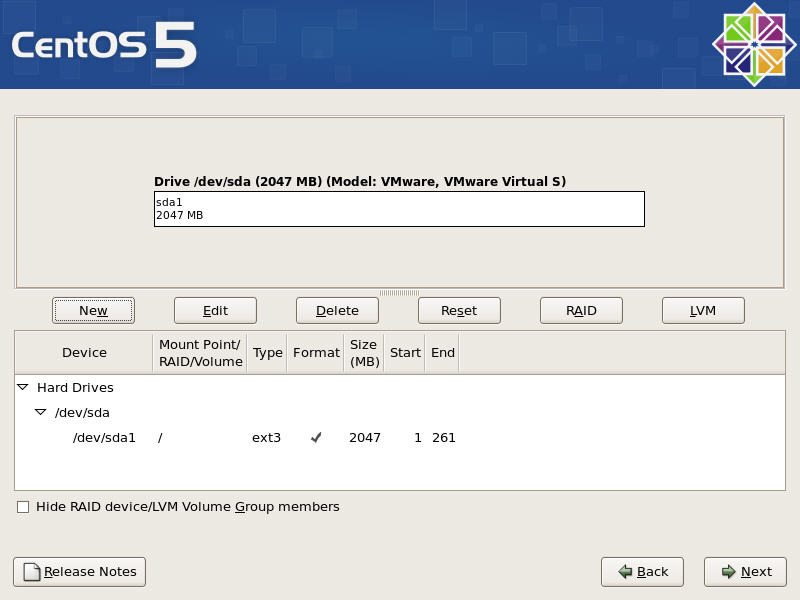Click the 261 end cylinder cell
Image resolution: width=800 pixels, height=600 pixels.
click(x=444, y=438)
